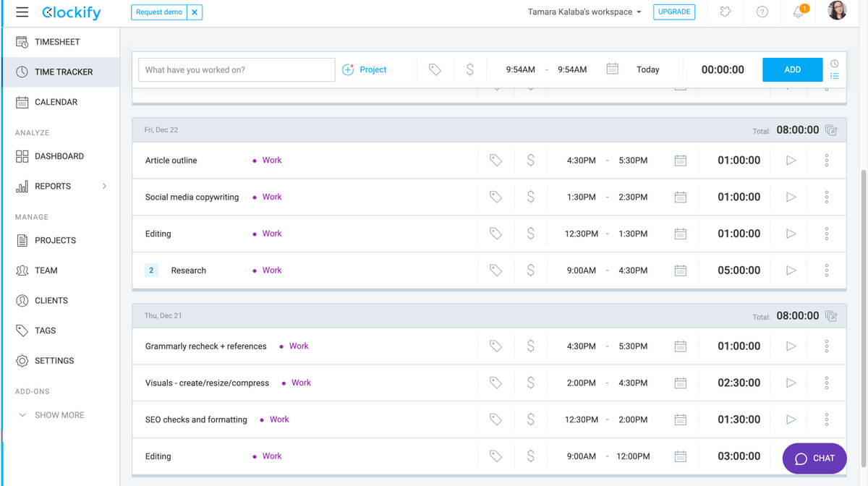
Task: Click the notifications bell icon
Action: pyautogui.click(x=798, y=12)
